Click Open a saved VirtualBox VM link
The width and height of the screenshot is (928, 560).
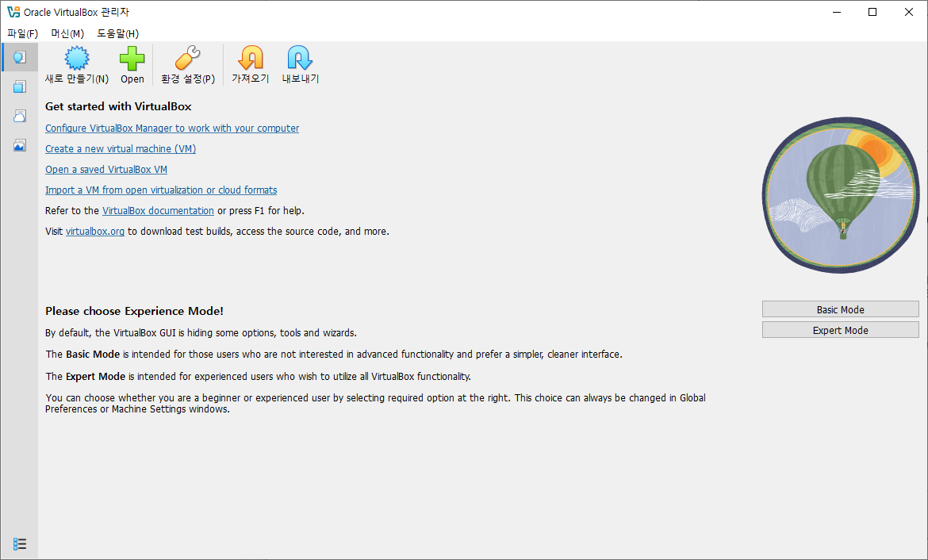coord(106,169)
